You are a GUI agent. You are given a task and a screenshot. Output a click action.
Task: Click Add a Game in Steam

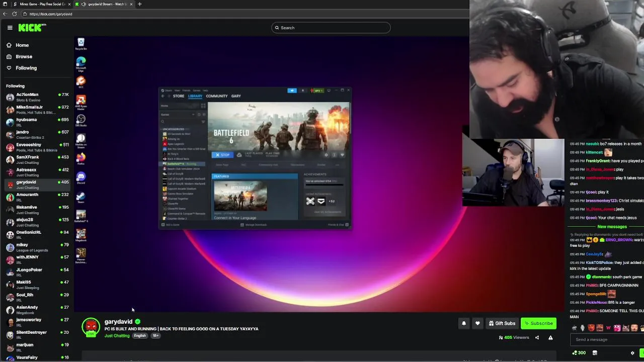[x=171, y=225]
